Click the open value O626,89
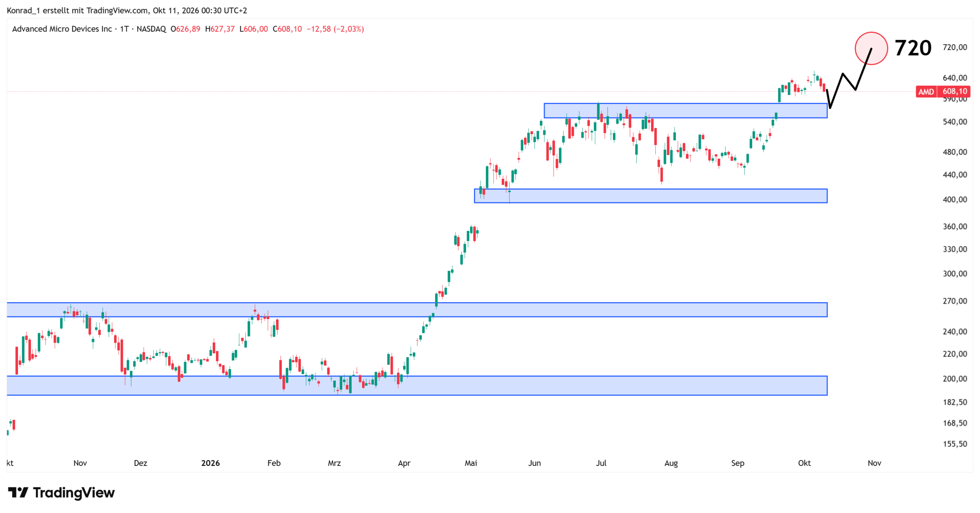This screenshot has width=980, height=513. (x=185, y=29)
